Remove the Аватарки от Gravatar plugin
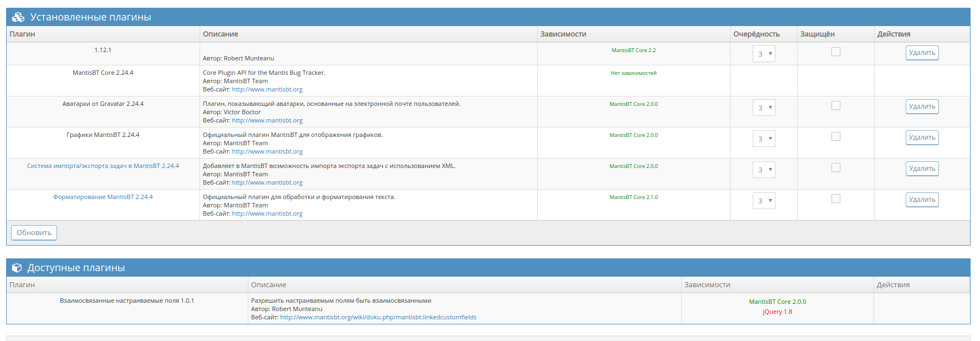The image size is (980, 341). [921, 106]
